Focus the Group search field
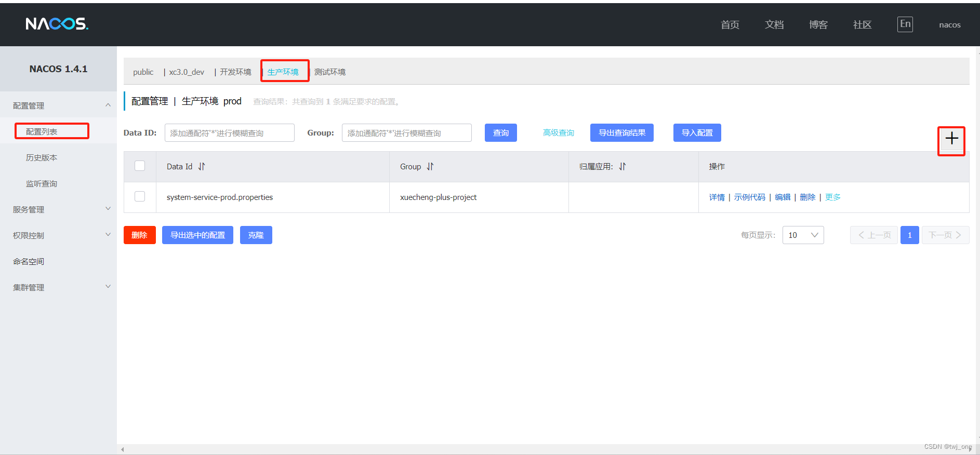Screen dimensions: 980x455 pos(407,133)
